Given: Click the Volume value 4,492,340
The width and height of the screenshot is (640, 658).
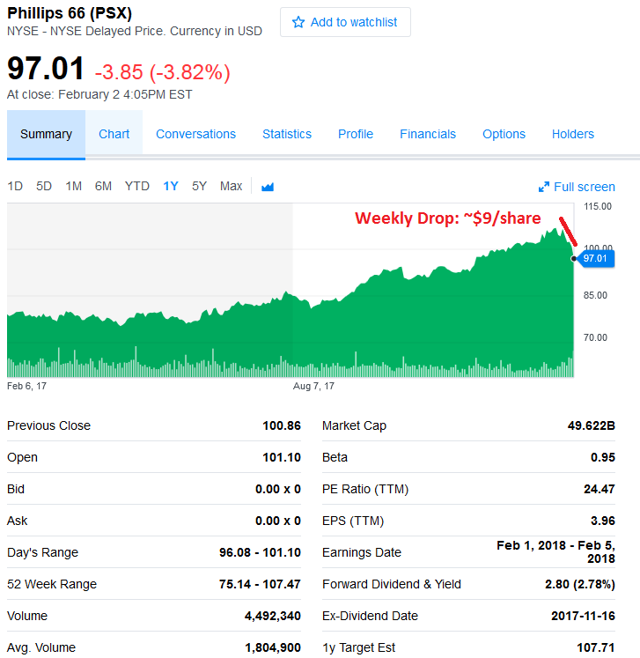Looking at the screenshot, I should tap(273, 616).
